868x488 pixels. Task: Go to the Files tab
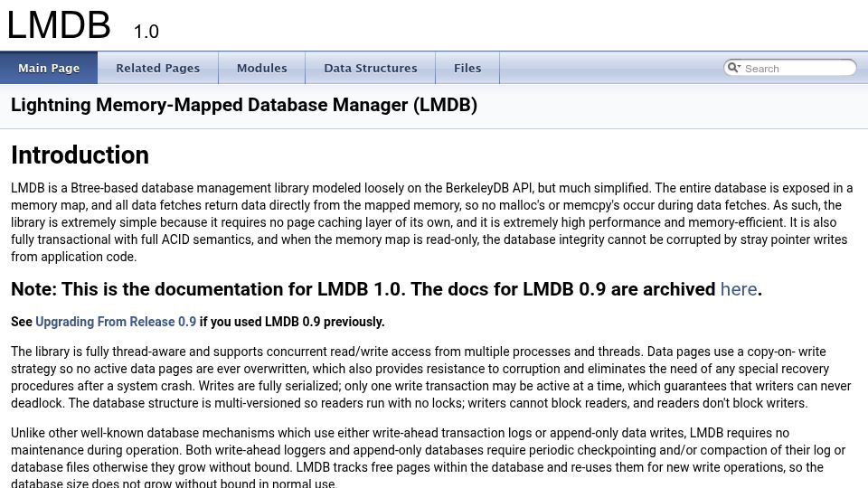tap(467, 68)
